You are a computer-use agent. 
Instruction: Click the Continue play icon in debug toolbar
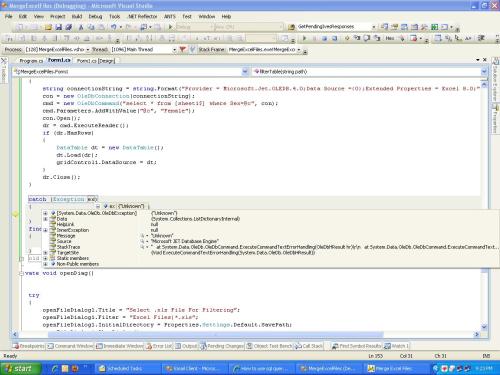coord(304,38)
